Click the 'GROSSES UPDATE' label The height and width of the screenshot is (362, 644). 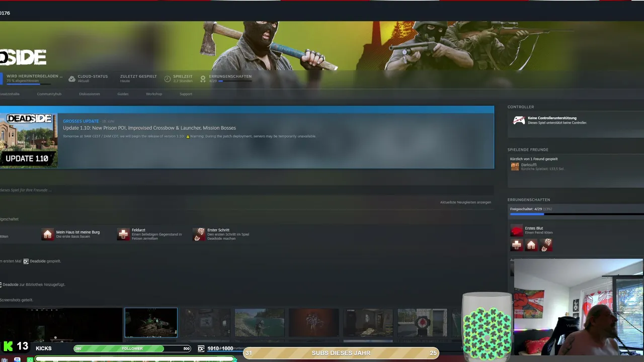click(80, 121)
